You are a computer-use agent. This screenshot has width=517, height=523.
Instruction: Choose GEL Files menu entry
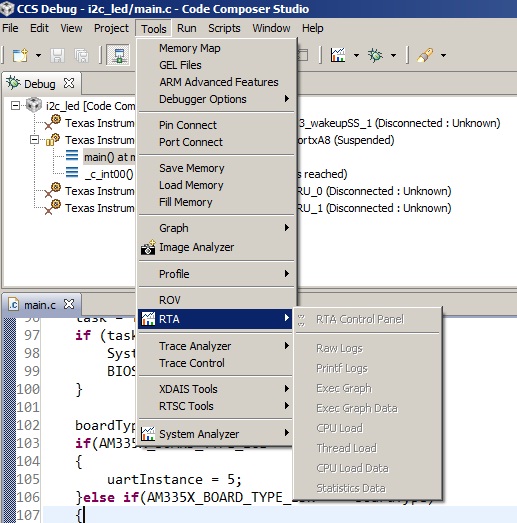point(216,65)
